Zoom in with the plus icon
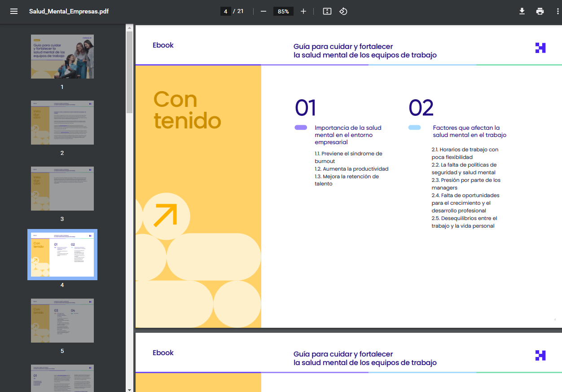 click(x=303, y=11)
